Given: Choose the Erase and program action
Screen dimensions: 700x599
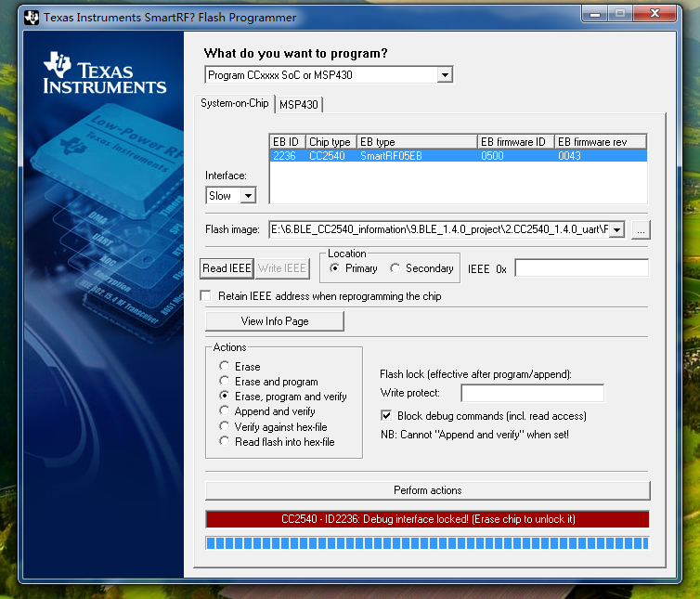Looking at the screenshot, I should [224, 381].
